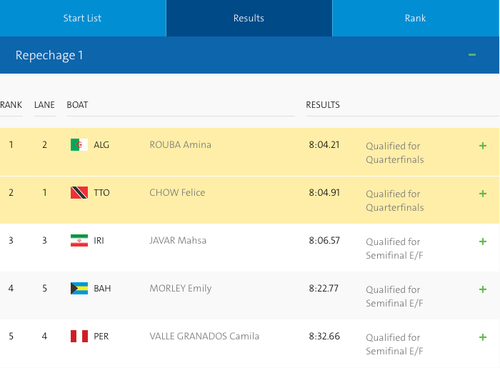Viewport: 500px width, 368px height.
Task: Expand JAVAR Mahsa result details
Action: [x=483, y=241]
